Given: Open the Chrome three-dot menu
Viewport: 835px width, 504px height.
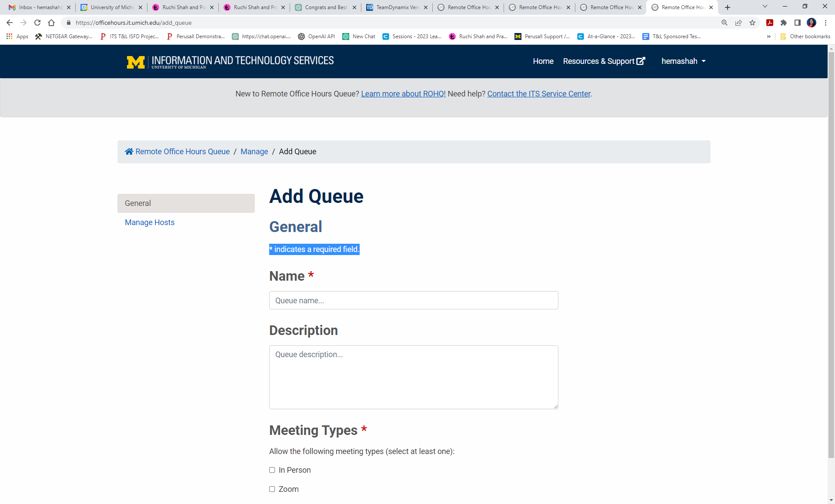Looking at the screenshot, I should 826,23.
